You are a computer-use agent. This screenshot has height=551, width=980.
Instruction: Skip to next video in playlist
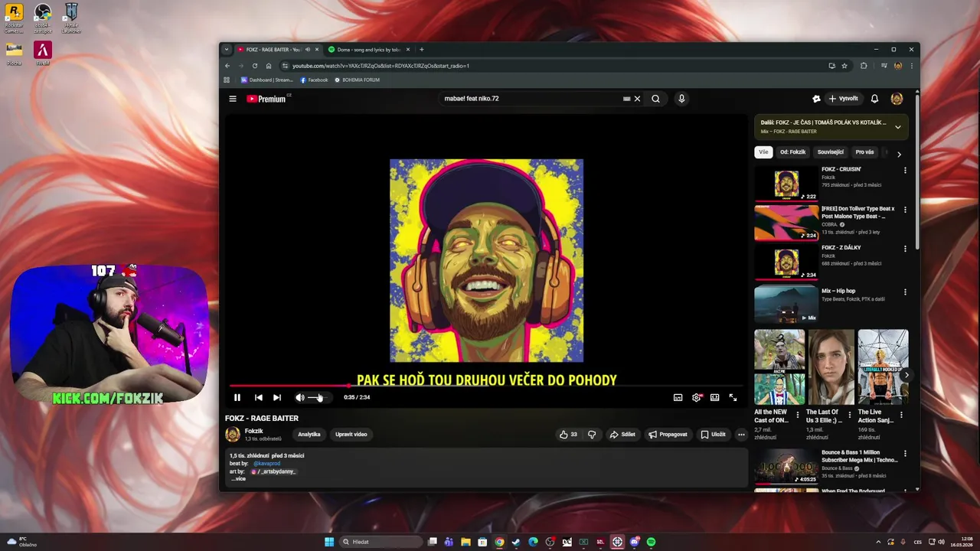[x=277, y=397]
